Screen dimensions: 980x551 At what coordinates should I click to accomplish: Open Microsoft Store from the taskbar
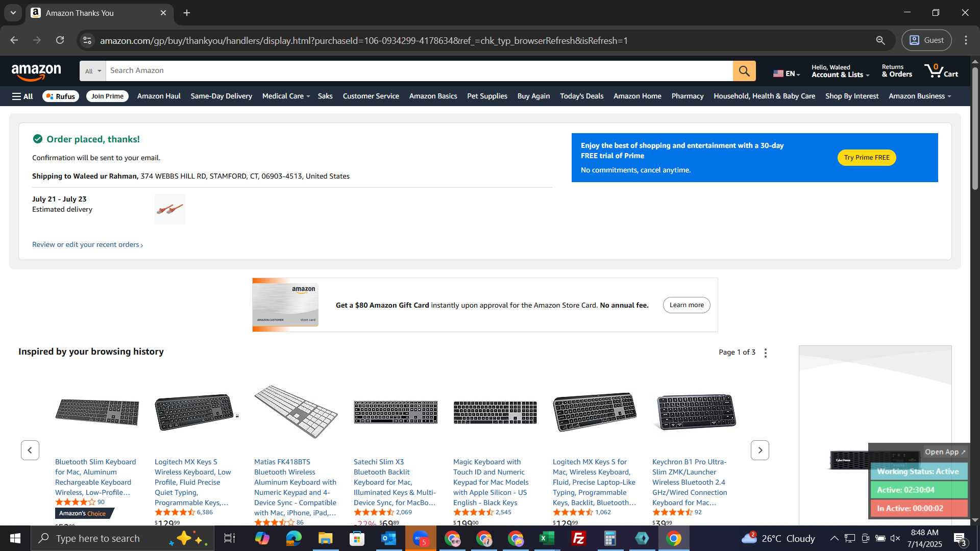coord(357,538)
